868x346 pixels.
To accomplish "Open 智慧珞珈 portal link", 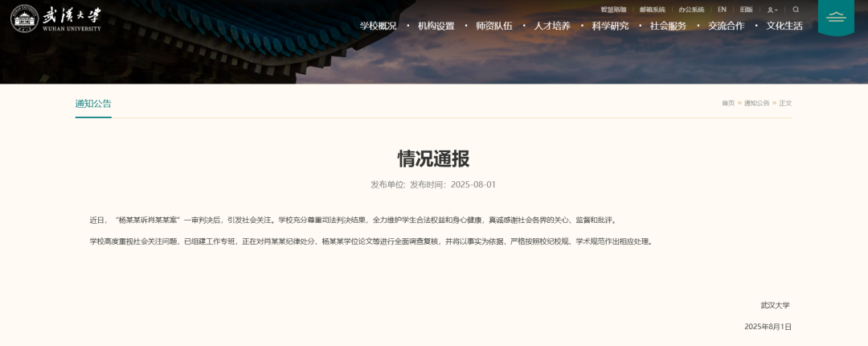I will pyautogui.click(x=613, y=10).
